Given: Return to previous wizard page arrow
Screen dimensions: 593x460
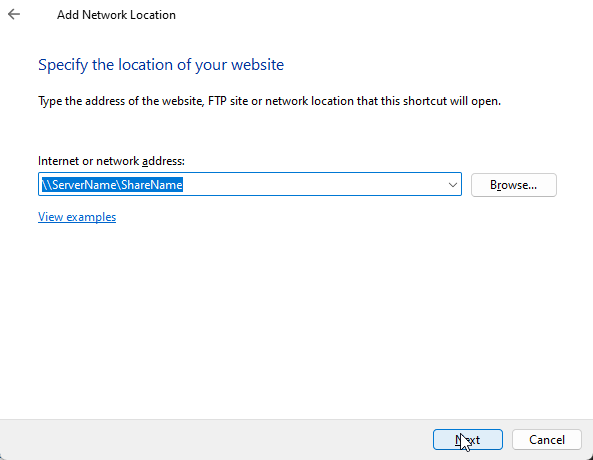Looking at the screenshot, I should [14, 14].
